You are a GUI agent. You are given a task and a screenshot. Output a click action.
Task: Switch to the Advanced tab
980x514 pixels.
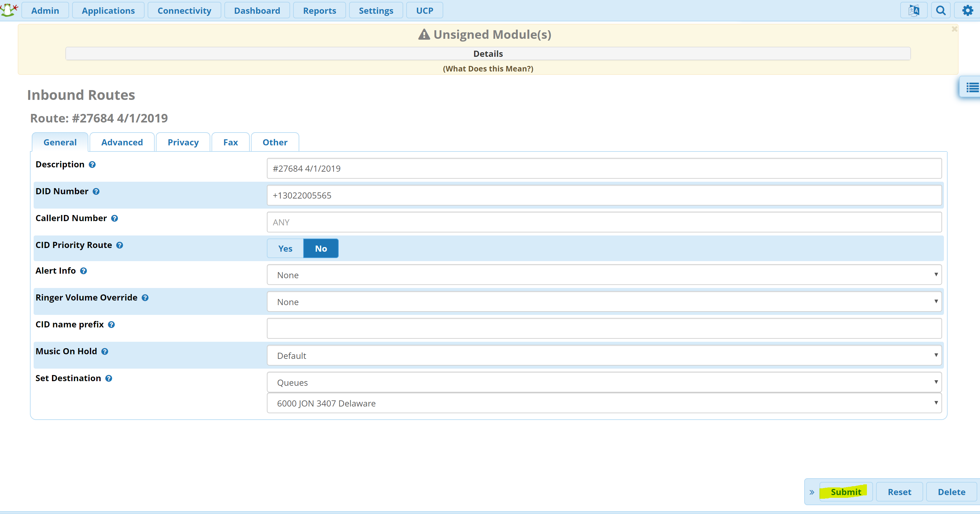click(122, 142)
